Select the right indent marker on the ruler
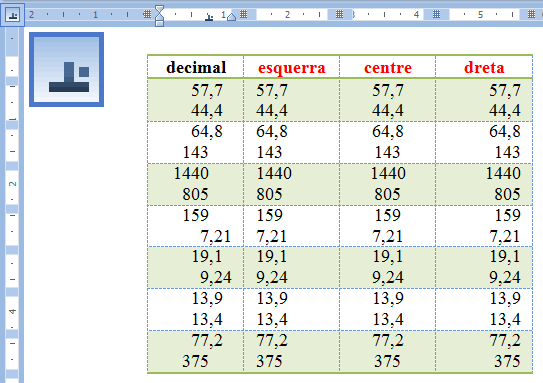The image size is (543, 383). (x=231, y=17)
